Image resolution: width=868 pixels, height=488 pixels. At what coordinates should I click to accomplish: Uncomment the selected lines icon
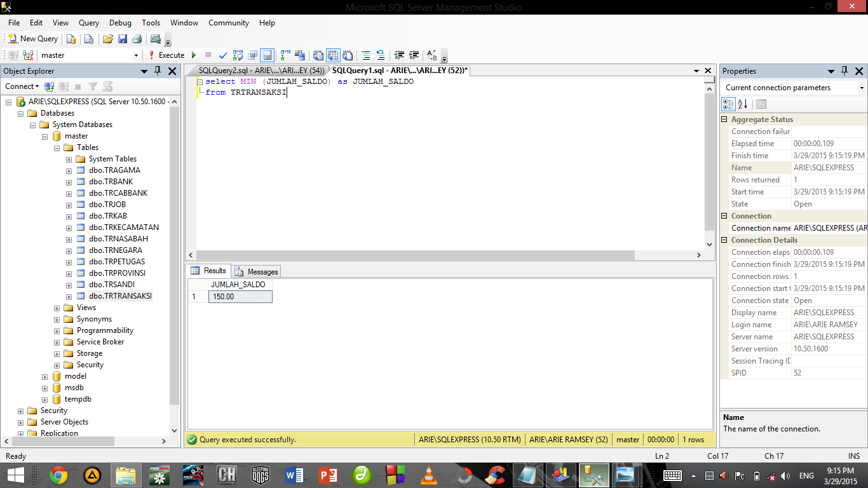point(381,55)
